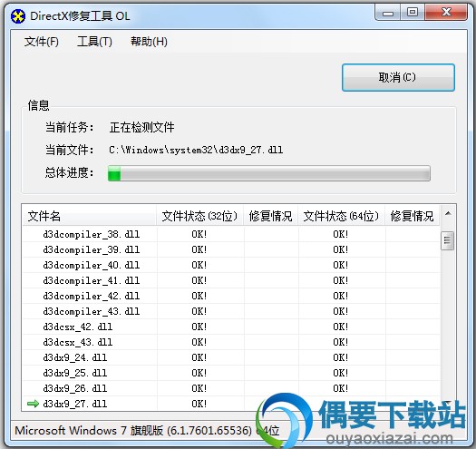Open the 帮助(H) menu
Screen dimensions: 476x449
click(149, 42)
